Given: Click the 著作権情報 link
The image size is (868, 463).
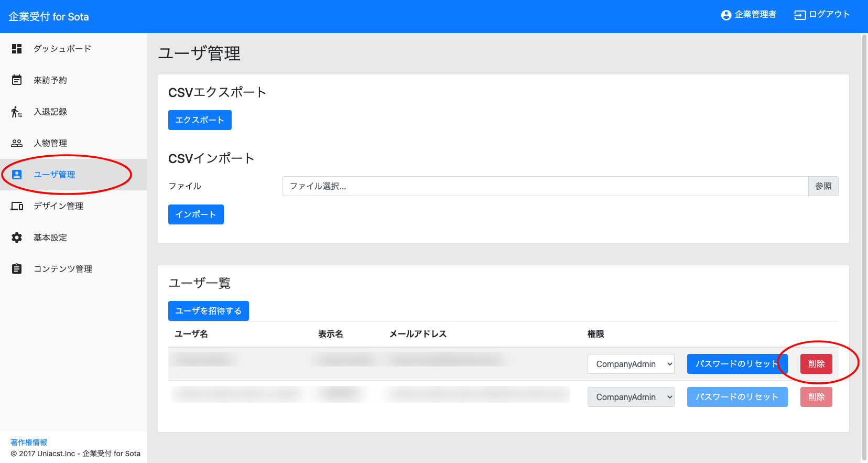Looking at the screenshot, I should (29, 442).
